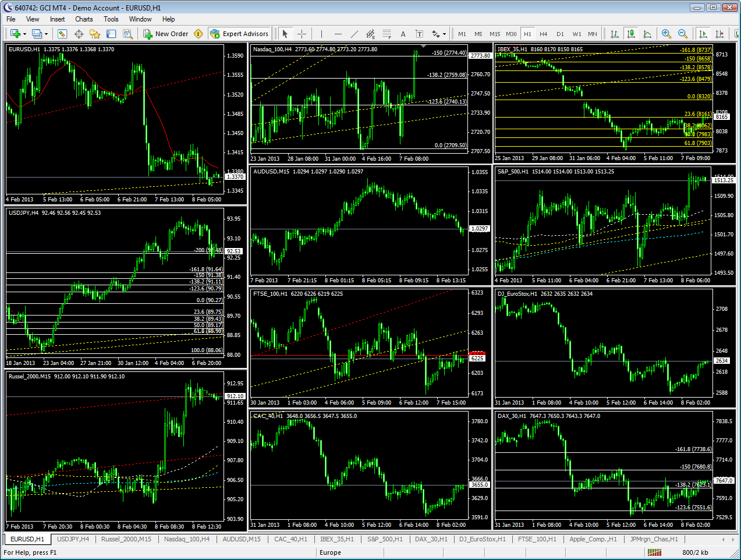
Task: Expand the new chart dropdown arrow
Action: (24, 34)
